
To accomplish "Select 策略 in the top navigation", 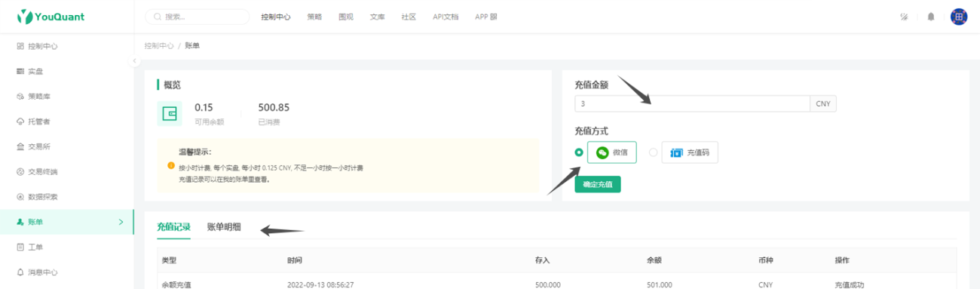I will [x=314, y=17].
